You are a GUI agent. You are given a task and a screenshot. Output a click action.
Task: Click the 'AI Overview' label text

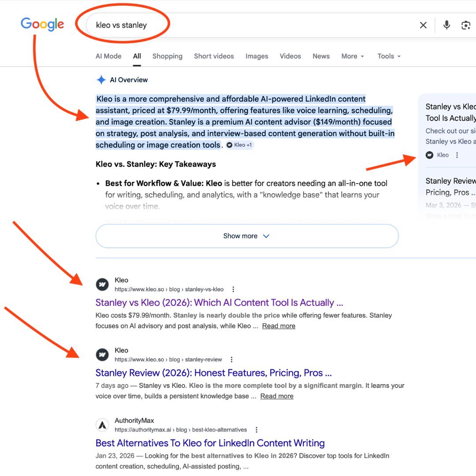129,80
